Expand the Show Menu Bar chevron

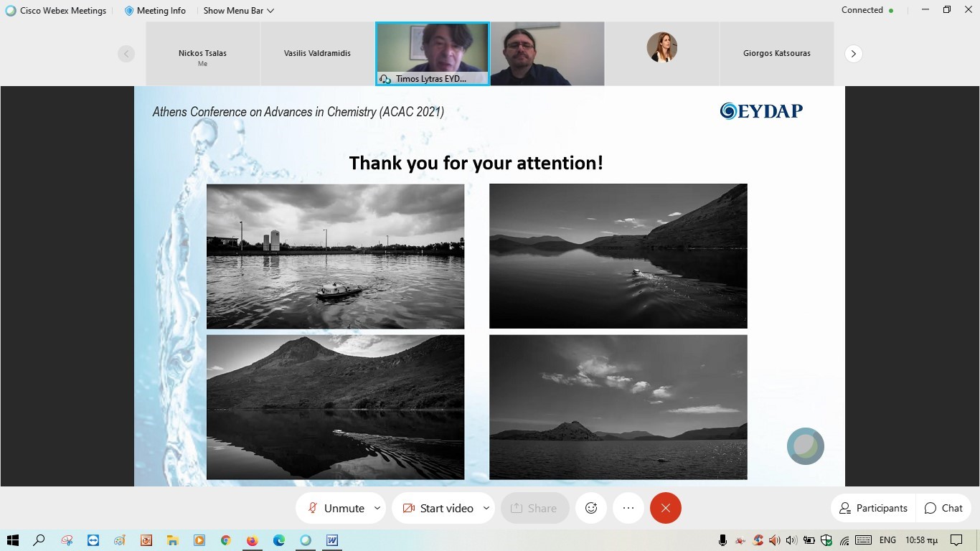click(270, 11)
